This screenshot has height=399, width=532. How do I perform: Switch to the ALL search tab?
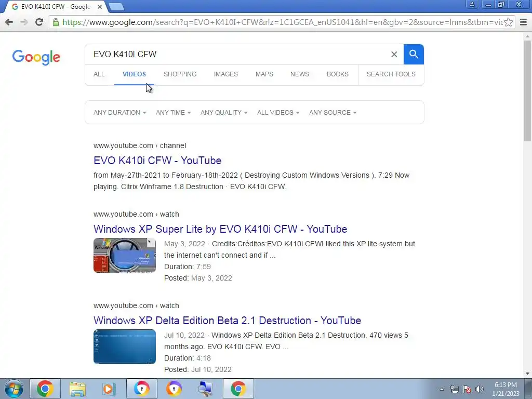(x=99, y=74)
